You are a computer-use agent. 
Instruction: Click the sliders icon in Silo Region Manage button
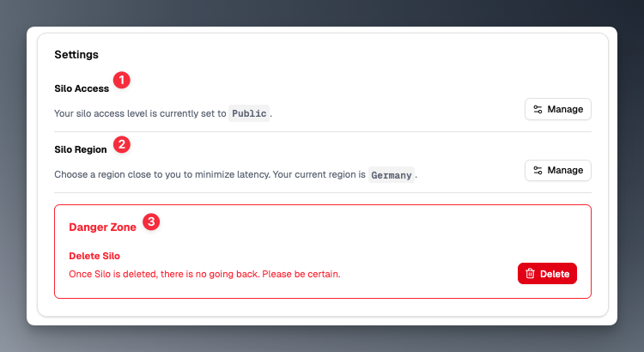[538, 170]
